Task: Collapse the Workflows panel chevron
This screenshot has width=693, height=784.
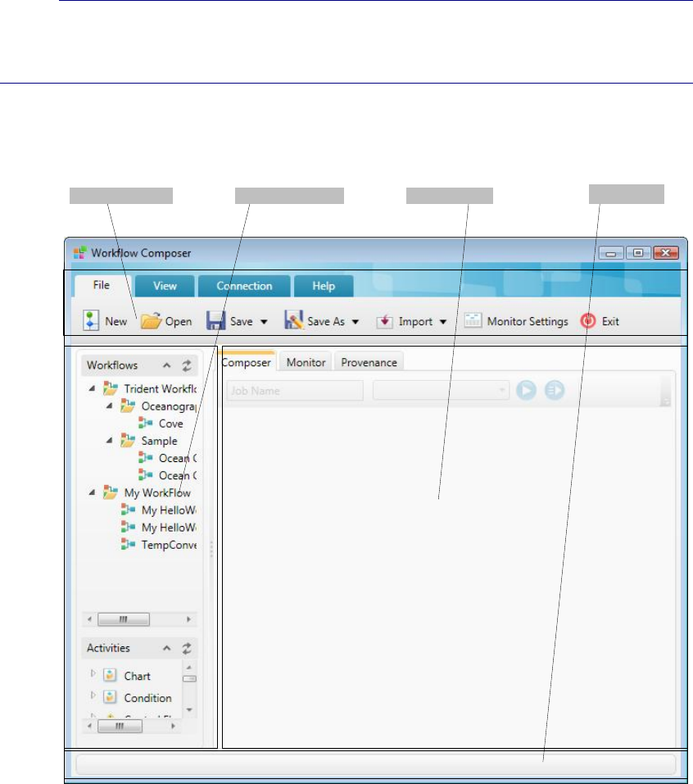Action: coord(166,366)
